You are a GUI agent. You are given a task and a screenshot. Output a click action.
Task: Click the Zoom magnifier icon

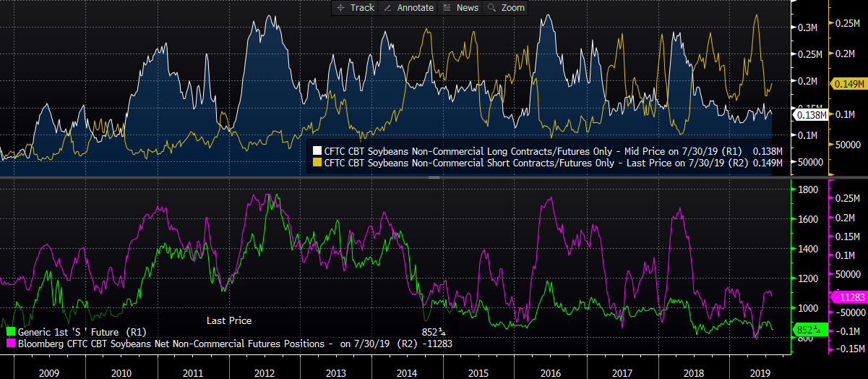point(492,7)
